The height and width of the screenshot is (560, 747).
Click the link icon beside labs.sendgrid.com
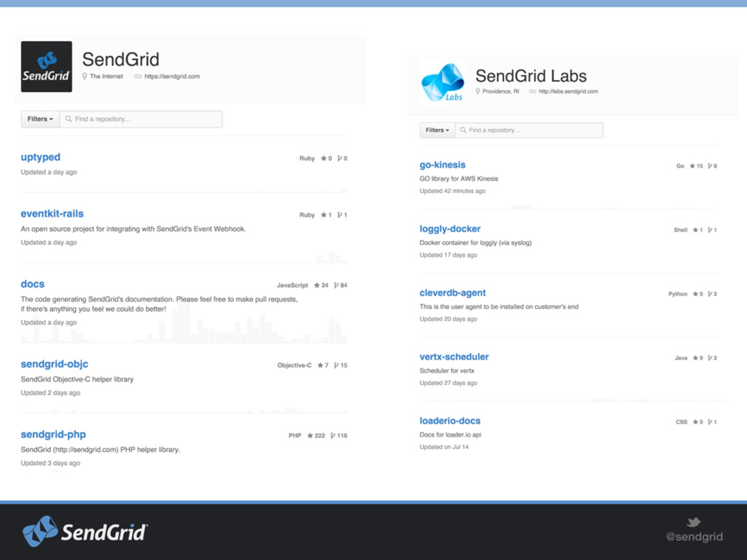pyautogui.click(x=533, y=91)
